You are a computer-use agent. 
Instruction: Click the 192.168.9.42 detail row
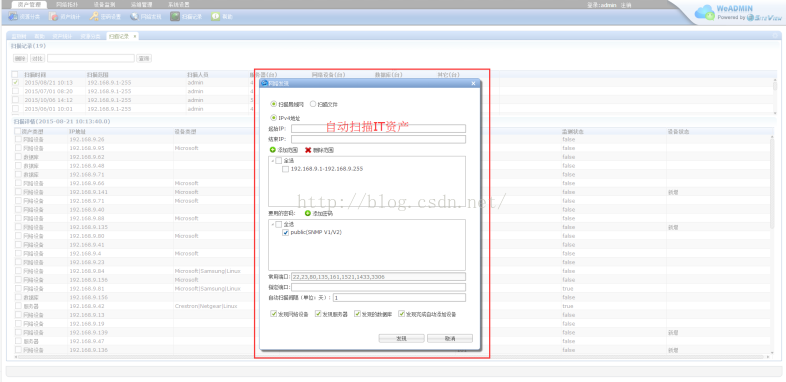[x=391, y=306]
